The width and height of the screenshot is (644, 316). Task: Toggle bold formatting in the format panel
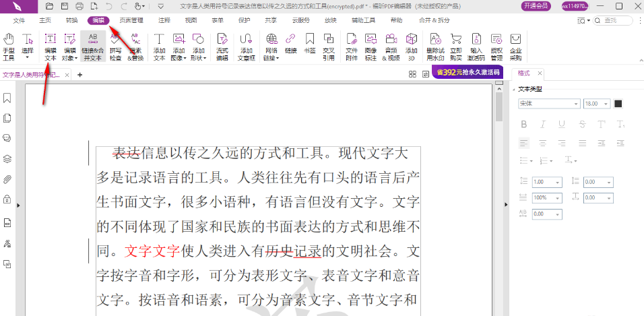[x=523, y=124]
